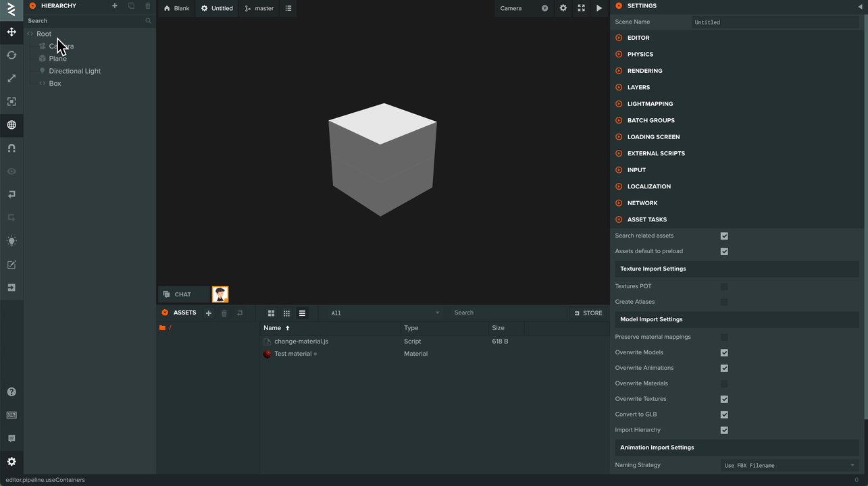
Task: Select the Rotate gizmo tool
Action: (11, 55)
